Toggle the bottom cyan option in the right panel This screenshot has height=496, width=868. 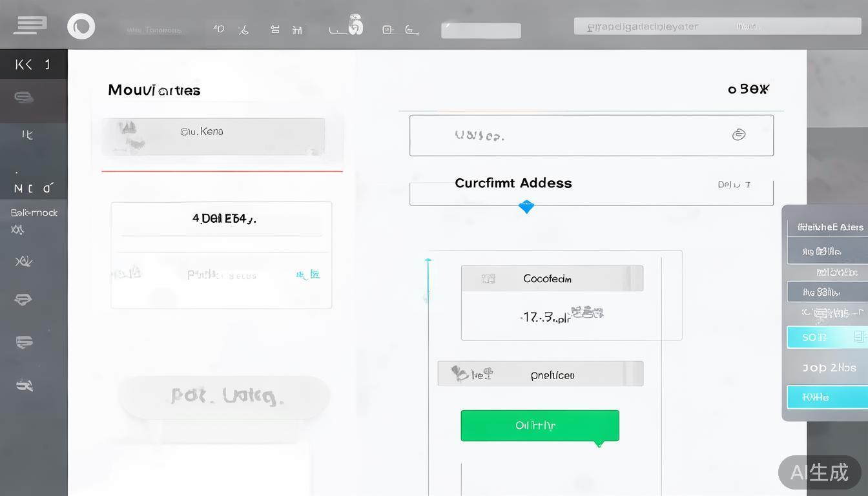point(827,397)
